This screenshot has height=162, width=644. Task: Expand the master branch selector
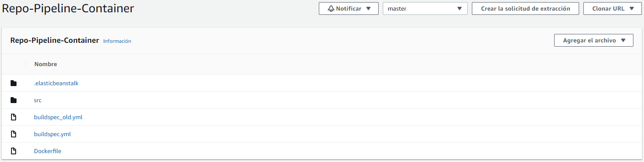425,8
